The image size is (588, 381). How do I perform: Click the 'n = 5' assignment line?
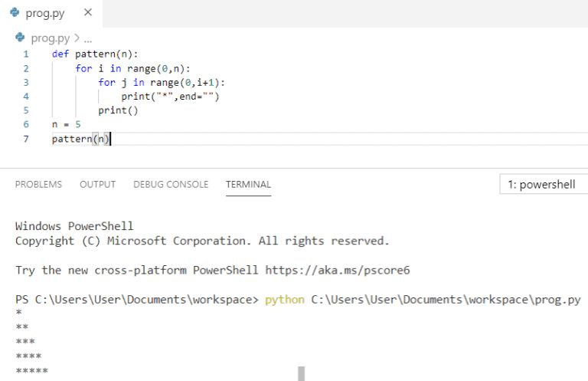tap(67, 124)
